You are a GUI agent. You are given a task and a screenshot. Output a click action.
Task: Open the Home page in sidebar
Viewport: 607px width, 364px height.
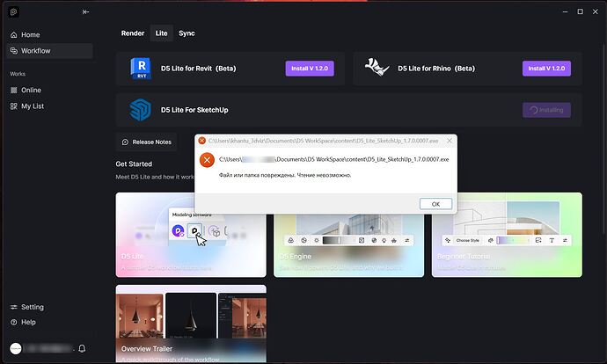(49, 35)
